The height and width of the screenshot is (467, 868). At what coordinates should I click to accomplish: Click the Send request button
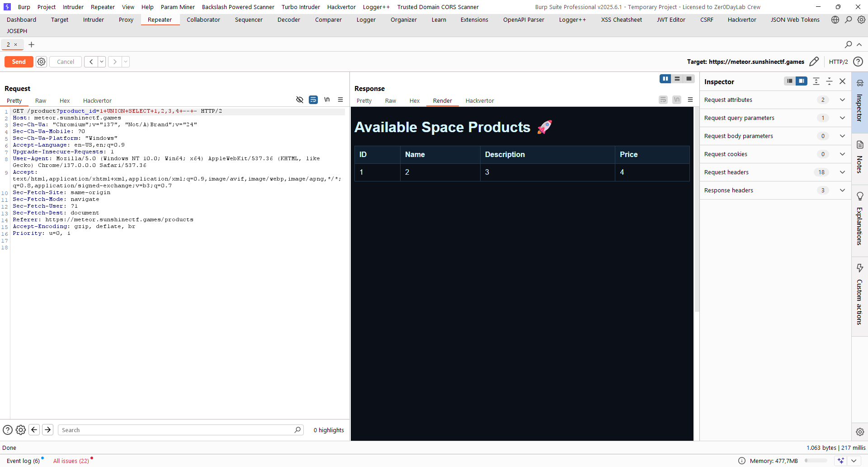19,62
